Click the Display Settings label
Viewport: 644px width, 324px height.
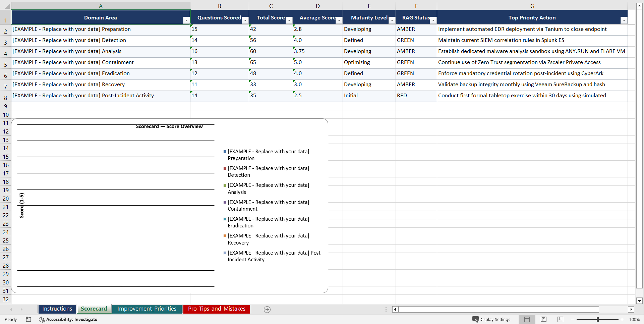(x=495, y=319)
